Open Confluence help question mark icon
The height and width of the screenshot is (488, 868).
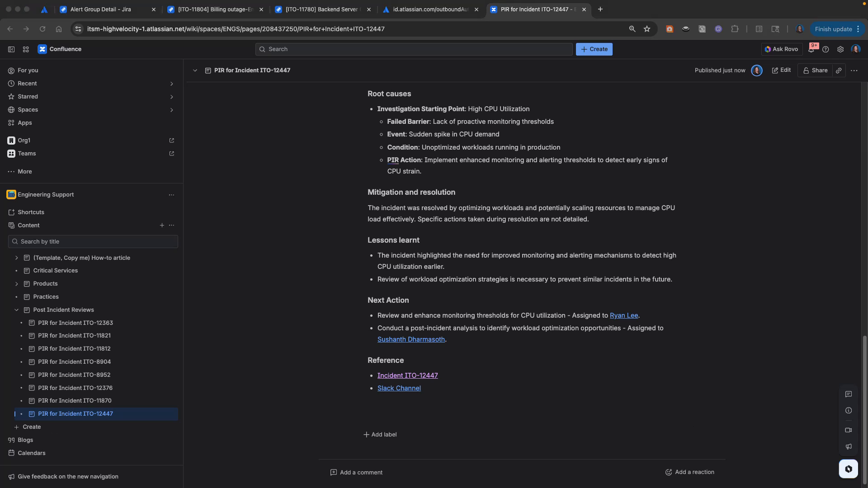click(x=826, y=49)
